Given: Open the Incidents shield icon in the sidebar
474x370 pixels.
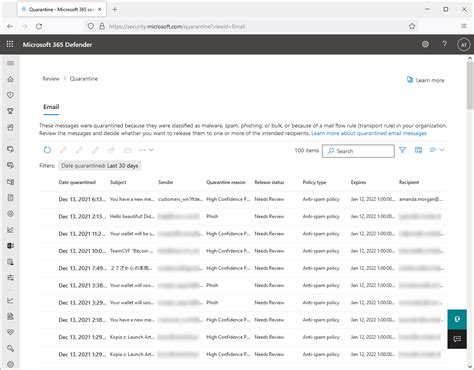Looking at the screenshot, I should click(11, 95).
